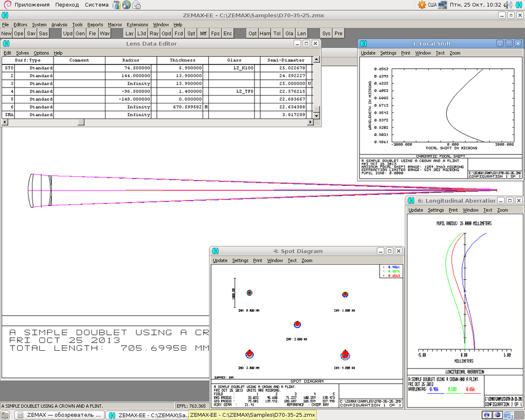Screen dimensions: 525x420
Task: Click the США keyboard layout indicator
Action: click(x=432, y=5)
